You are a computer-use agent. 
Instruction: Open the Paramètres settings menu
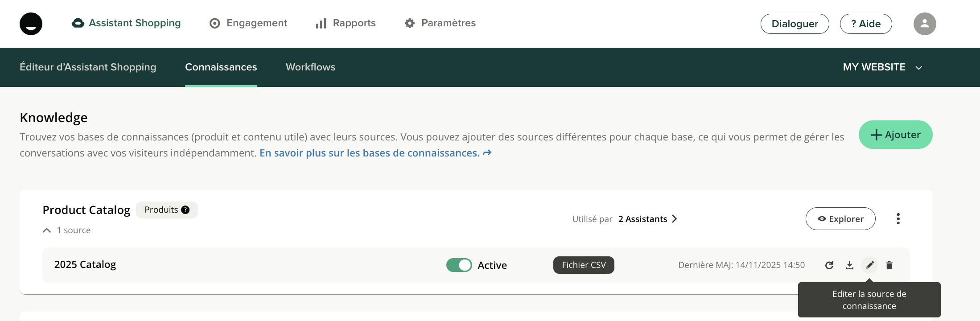click(x=440, y=23)
